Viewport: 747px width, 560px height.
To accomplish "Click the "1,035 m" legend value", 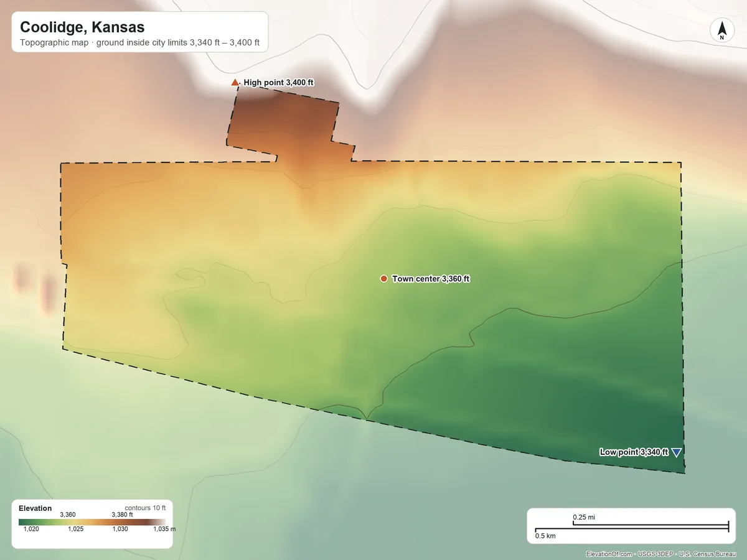I will [x=164, y=530].
